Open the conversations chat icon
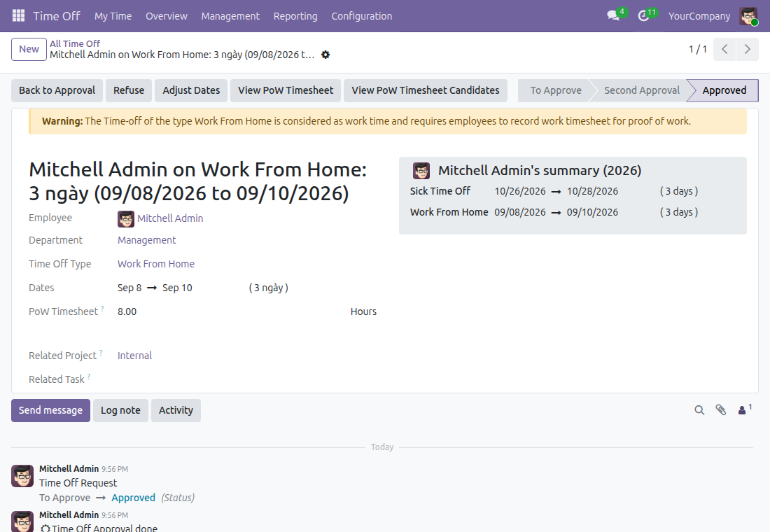The width and height of the screenshot is (770, 532). coord(613,15)
